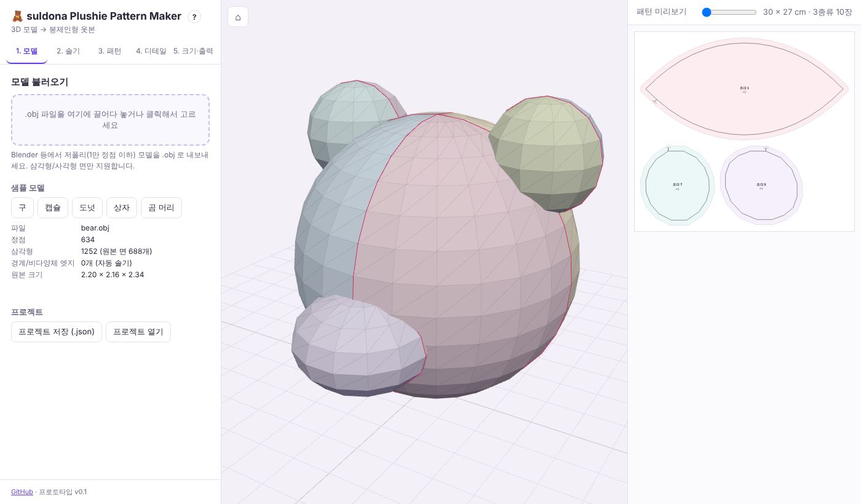The image size is (861, 504).
Task: Click the bear.obj file name value
Action: coord(95,228)
